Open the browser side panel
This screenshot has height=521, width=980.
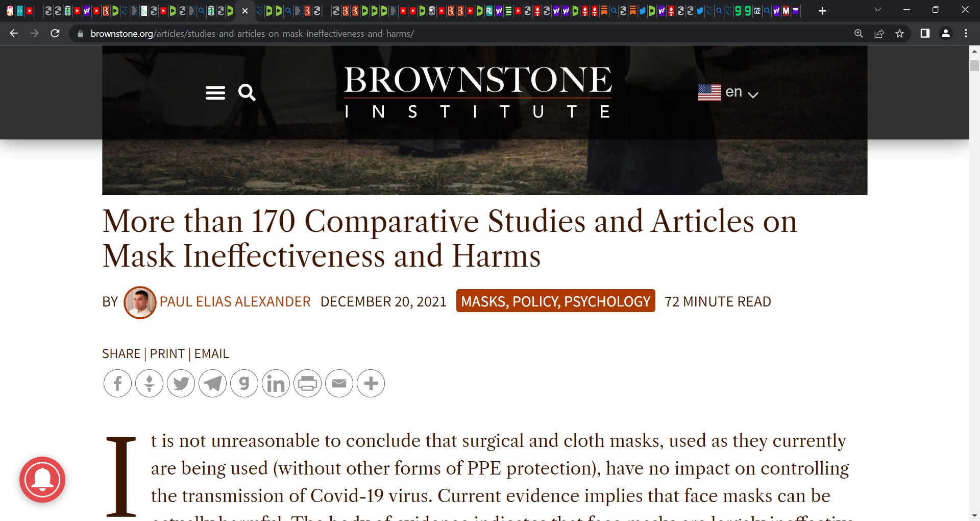point(925,33)
